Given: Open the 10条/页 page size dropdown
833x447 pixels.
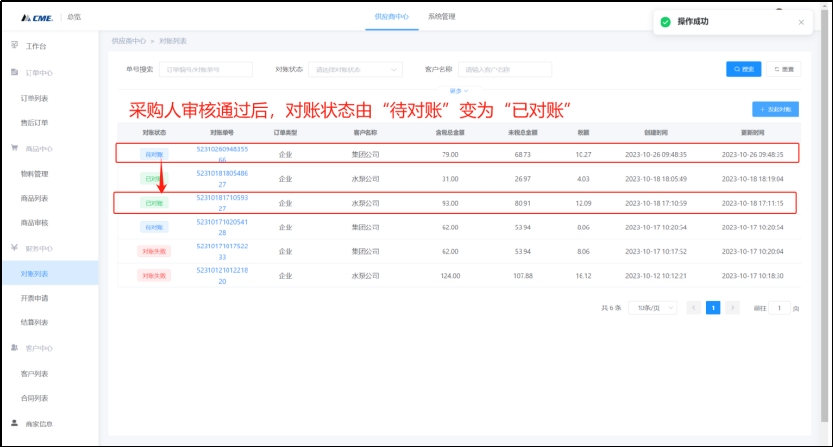Looking at the screenshot, I should coord(657,308).
